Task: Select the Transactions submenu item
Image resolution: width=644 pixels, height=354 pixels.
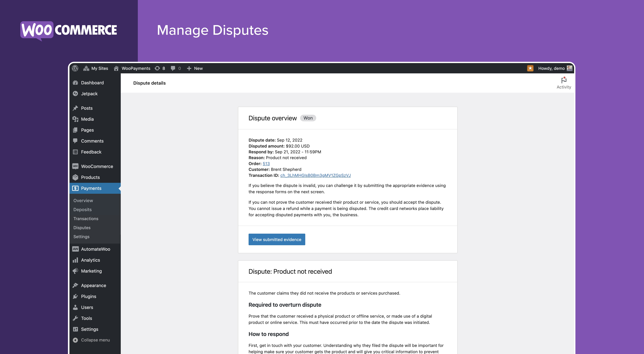Action: point(86,219)
